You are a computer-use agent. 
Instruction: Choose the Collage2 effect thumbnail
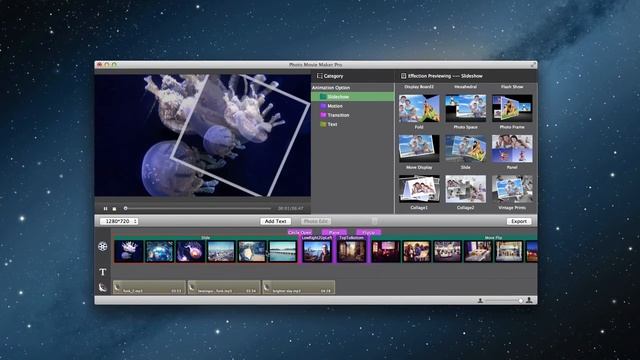point(465,189)
